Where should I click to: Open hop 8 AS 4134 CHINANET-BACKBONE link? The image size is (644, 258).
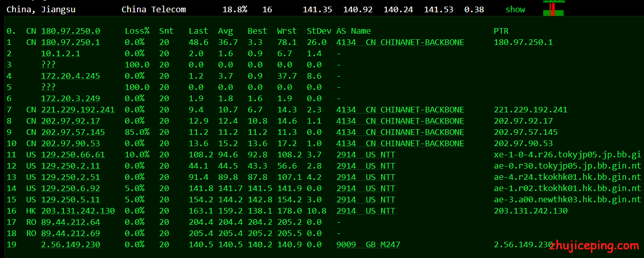coord(400,121)
